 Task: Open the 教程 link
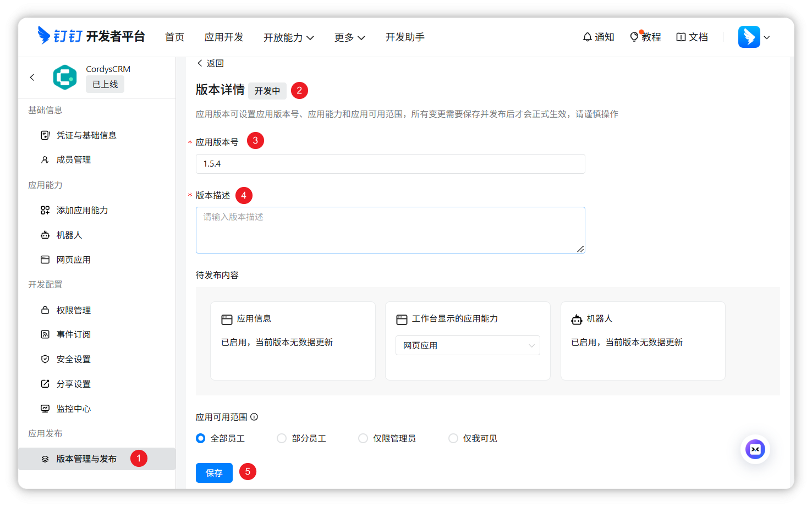pos(645,37)
